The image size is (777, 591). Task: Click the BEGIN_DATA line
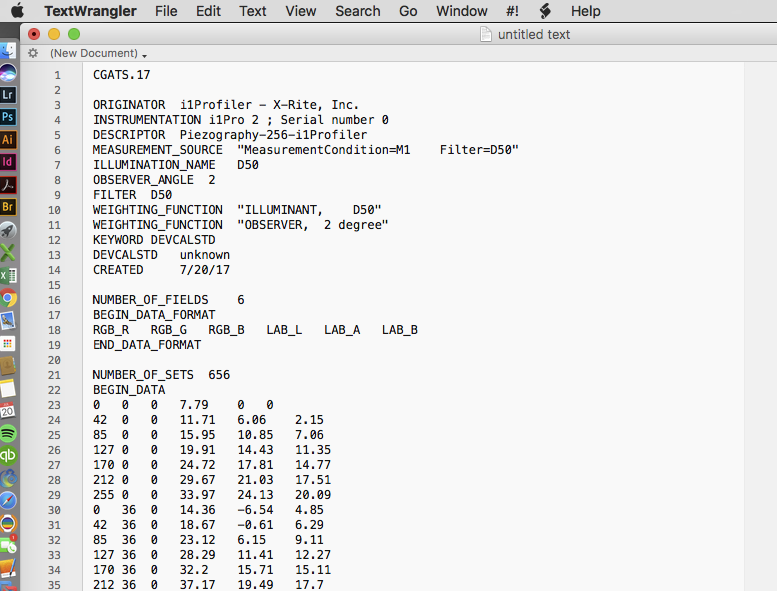tap(129, 390)
